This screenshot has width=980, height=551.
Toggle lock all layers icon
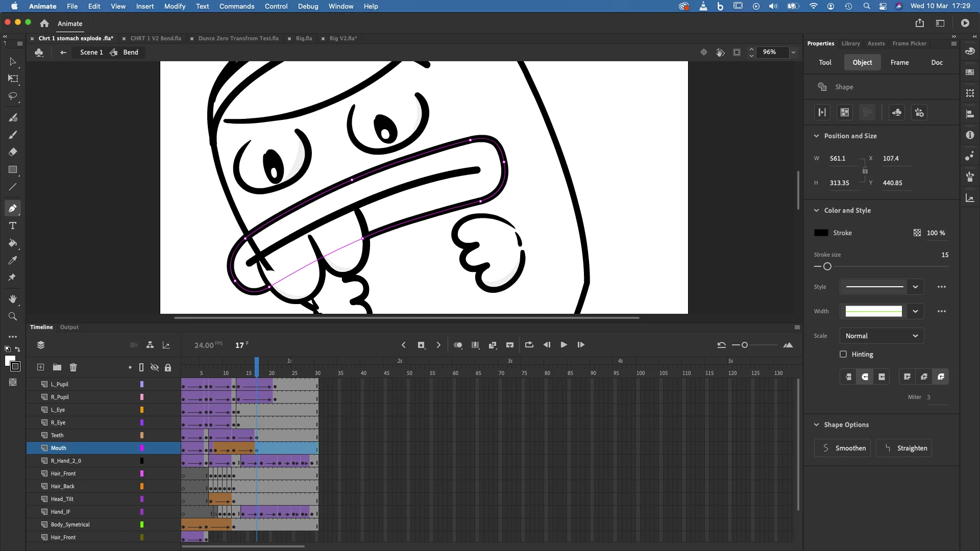tap(168, 367)
